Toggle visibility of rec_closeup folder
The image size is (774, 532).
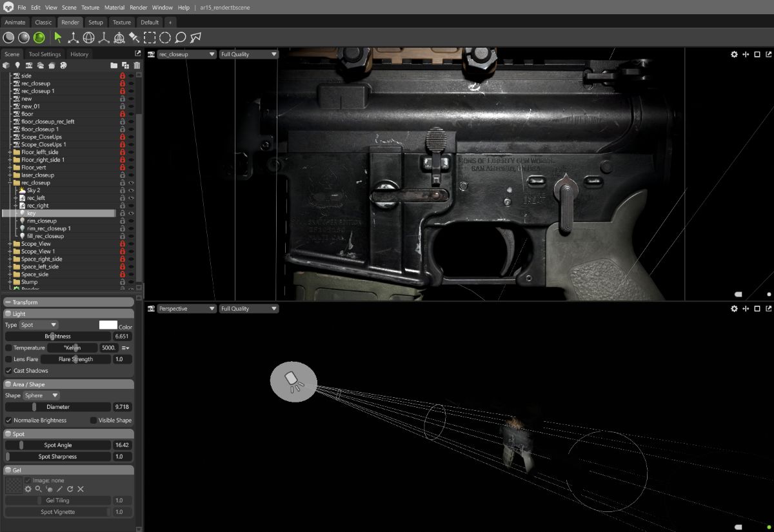tap(131, 183)
